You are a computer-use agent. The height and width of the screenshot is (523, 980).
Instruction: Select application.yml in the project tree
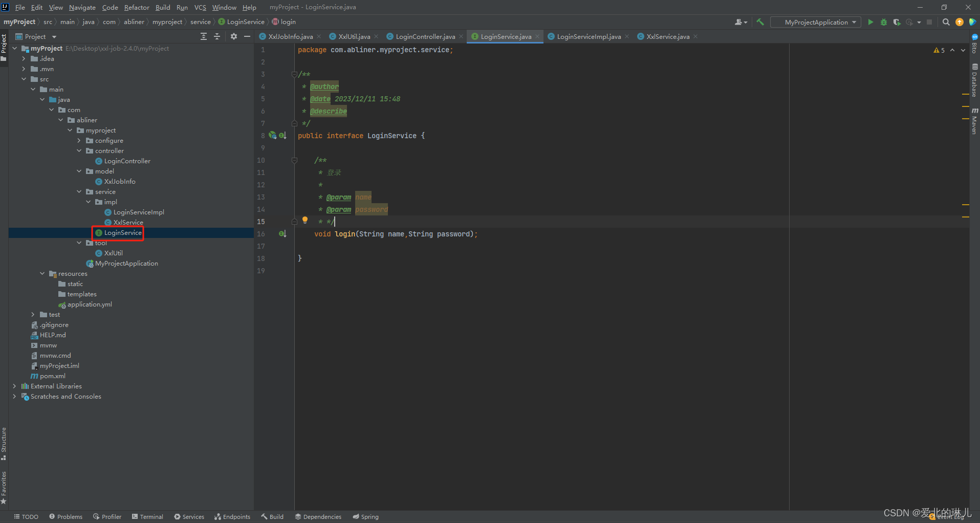(x=90, y=304)
